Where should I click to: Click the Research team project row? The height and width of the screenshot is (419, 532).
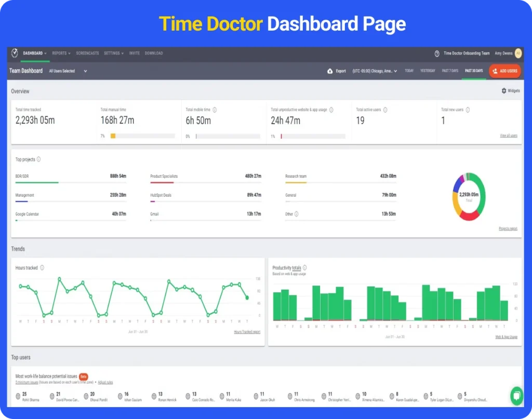coord(341,179)
